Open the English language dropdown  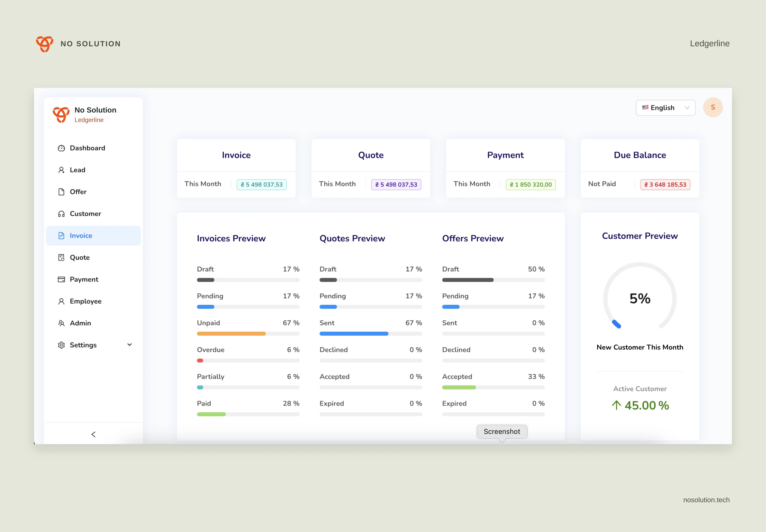pos(665,108)
